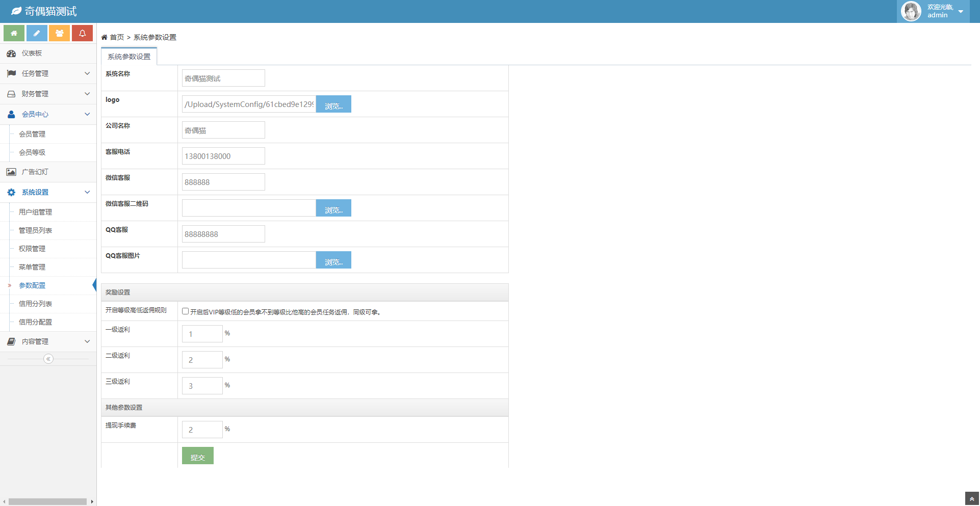980x506 pixels.
Task: Expand the 财务管理 chevron
Action: coord(87,94)
